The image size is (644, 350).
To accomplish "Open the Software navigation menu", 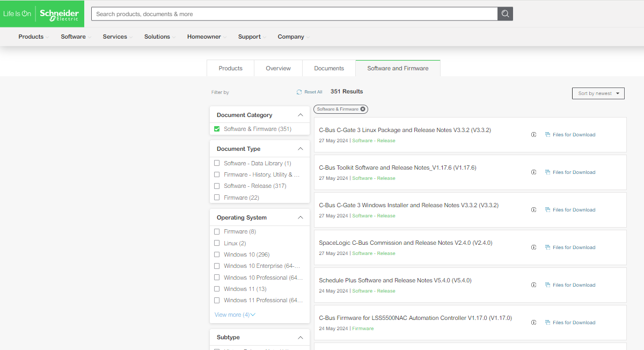I will point(76,37).
